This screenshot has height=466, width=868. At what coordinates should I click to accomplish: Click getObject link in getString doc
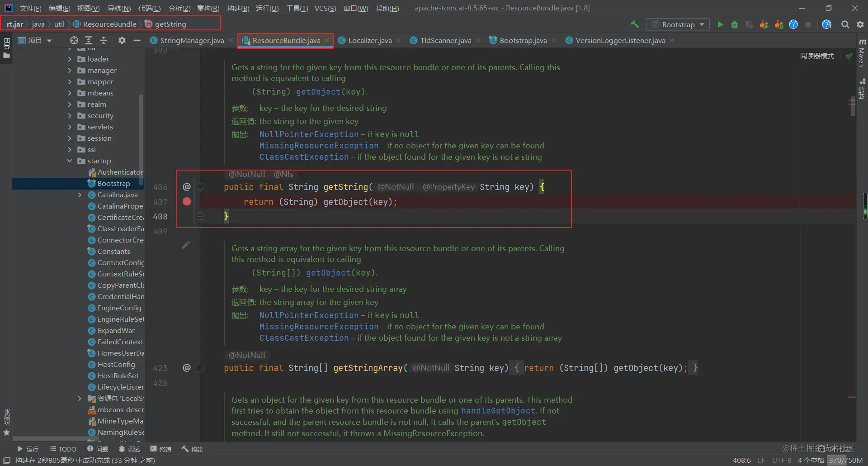click(x=318, y=91)
